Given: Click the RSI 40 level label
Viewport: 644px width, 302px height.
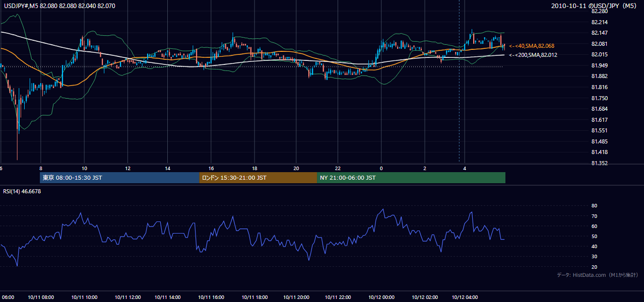Looking at the screenshot, I should [594, 246].
